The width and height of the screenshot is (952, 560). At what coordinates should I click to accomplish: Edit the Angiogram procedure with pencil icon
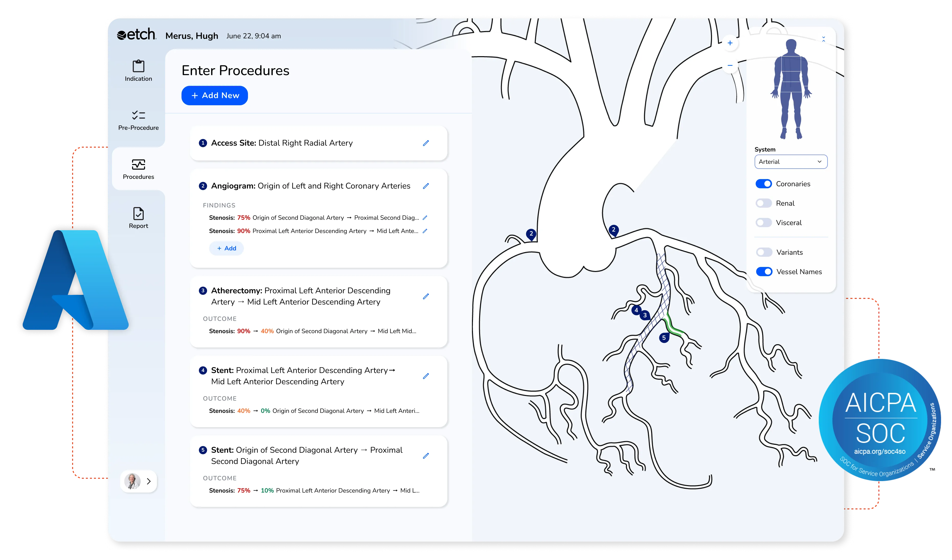pos(426,186)
